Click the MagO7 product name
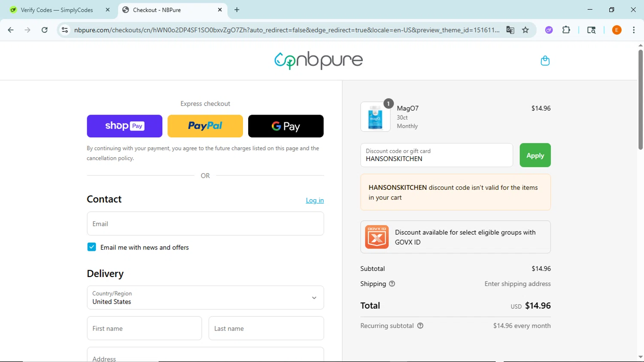Image resolution: width=644 pixels, height=362 pixels. click(408, 108)
